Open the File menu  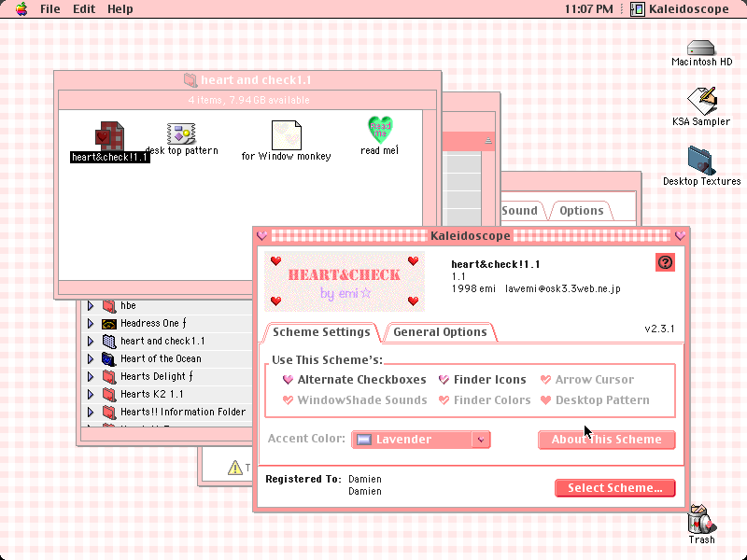50,9
